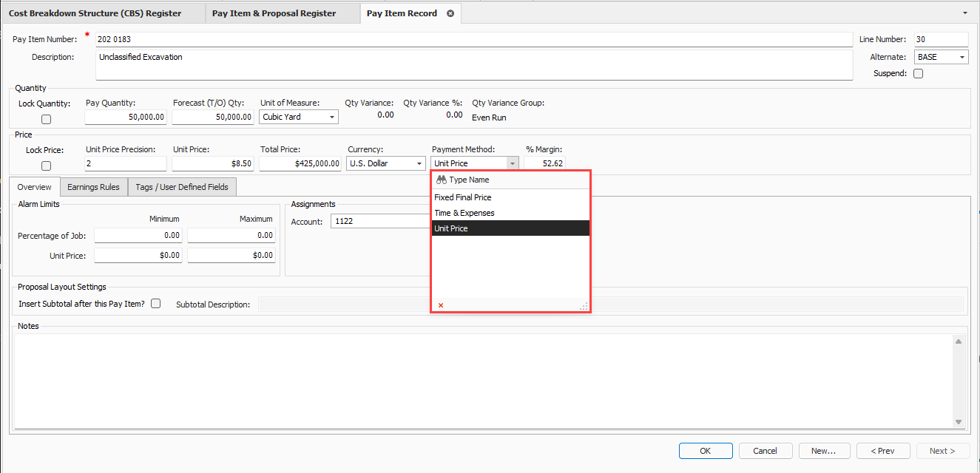The image size is (980, 473).
Task: Open the tab list overflow arrow
Action: point(964,13)
